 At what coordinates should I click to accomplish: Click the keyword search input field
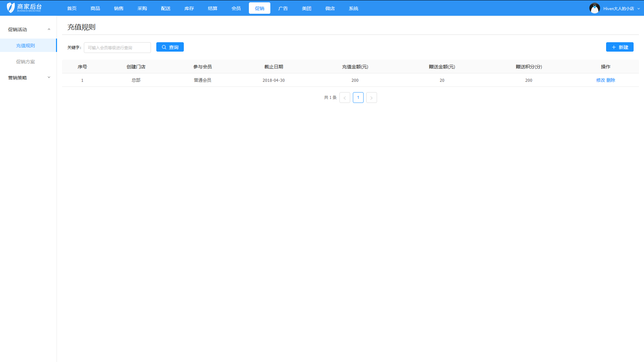tap(117, 47)
